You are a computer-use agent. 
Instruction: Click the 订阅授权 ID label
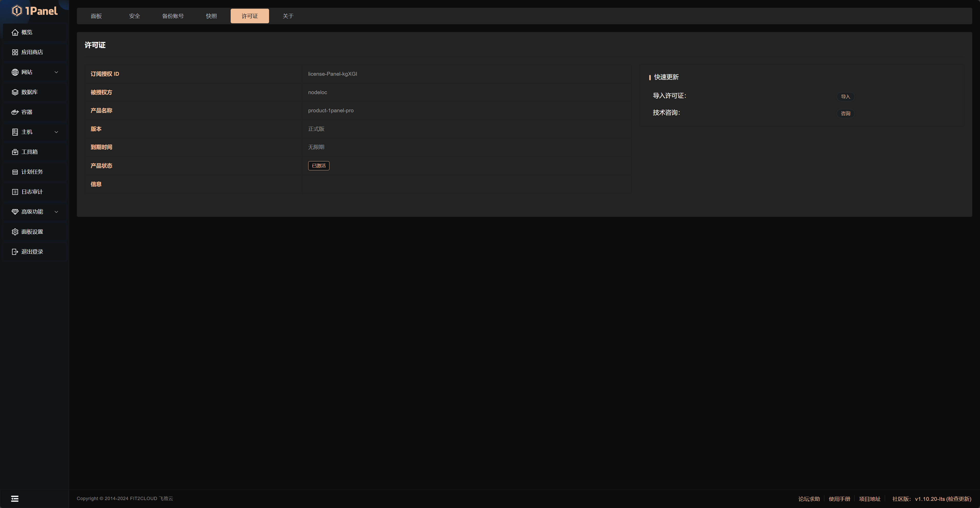click(x=105, y=74)
